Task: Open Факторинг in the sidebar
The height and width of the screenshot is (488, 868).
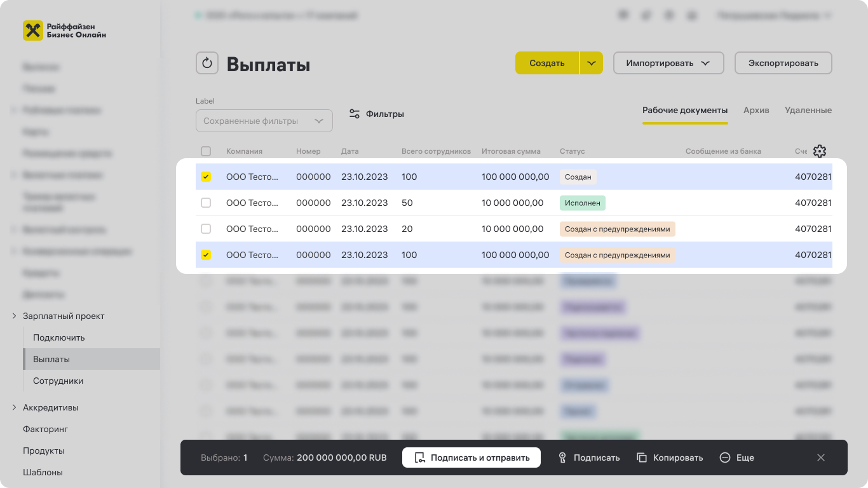Action: (45, 429)
